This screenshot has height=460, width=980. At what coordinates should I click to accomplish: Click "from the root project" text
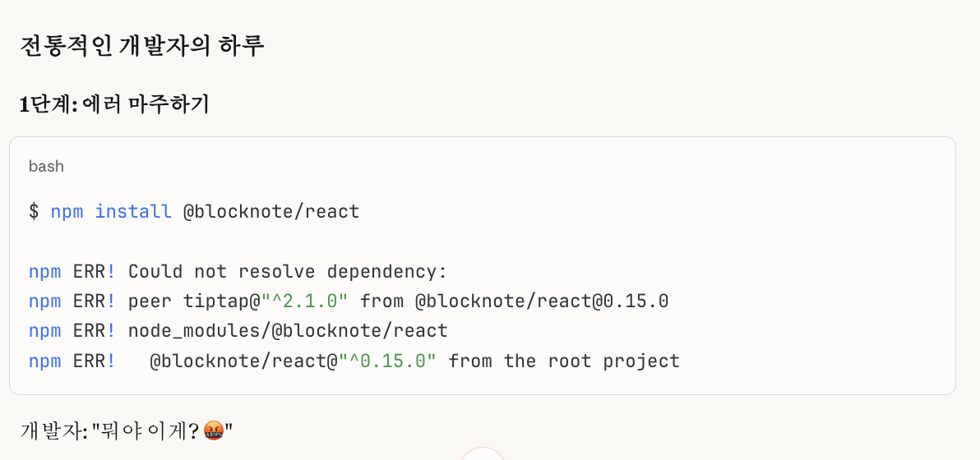(x=564, y=361)
